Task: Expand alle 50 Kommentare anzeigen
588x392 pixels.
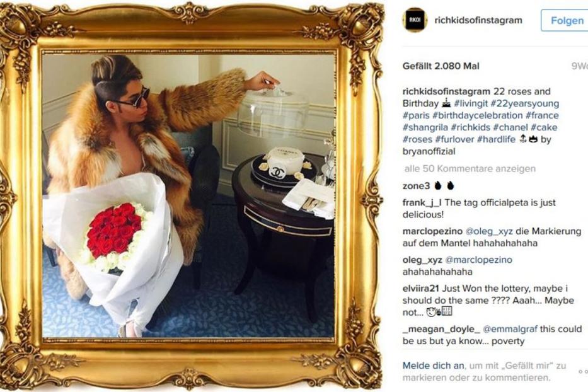Action: pyautogui.click(x=470, y=169)
